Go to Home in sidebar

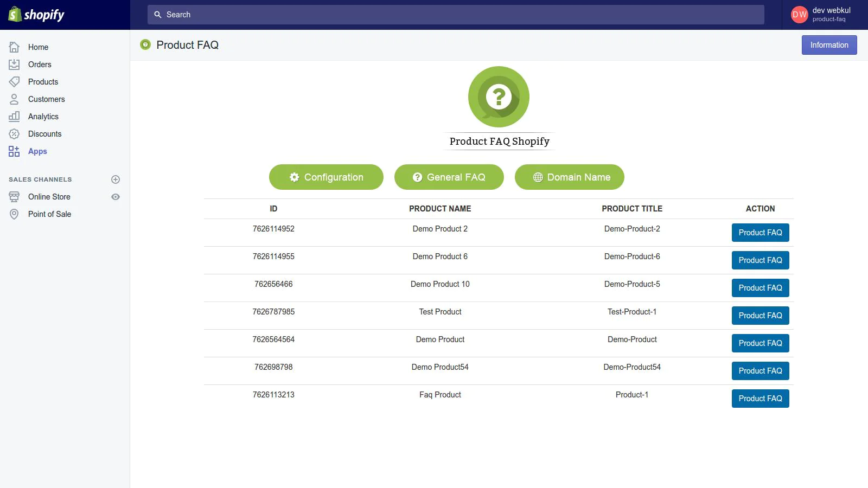(x=38, y=47)
